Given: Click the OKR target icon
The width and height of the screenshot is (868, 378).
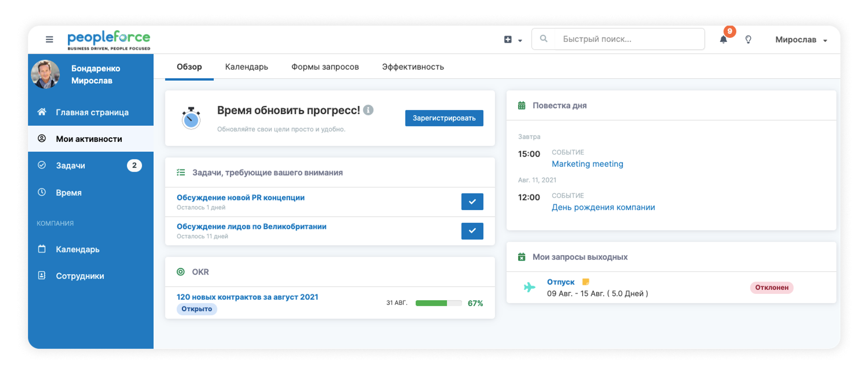Looking at the screenshot, I should [181, 272].
